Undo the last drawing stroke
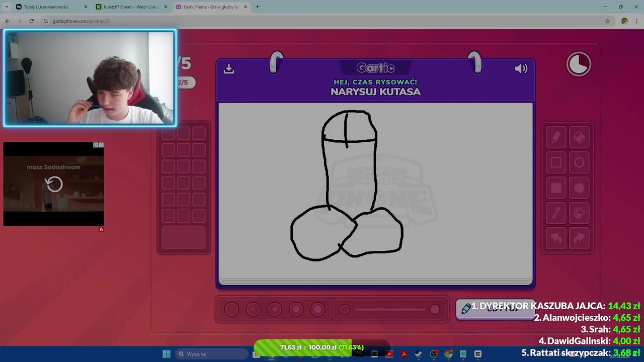The image size is (644, 362). tap(556, 238)
